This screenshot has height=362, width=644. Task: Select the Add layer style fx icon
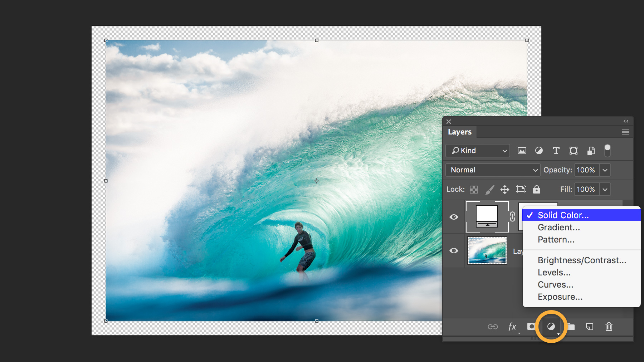click(x=512, y=327)
